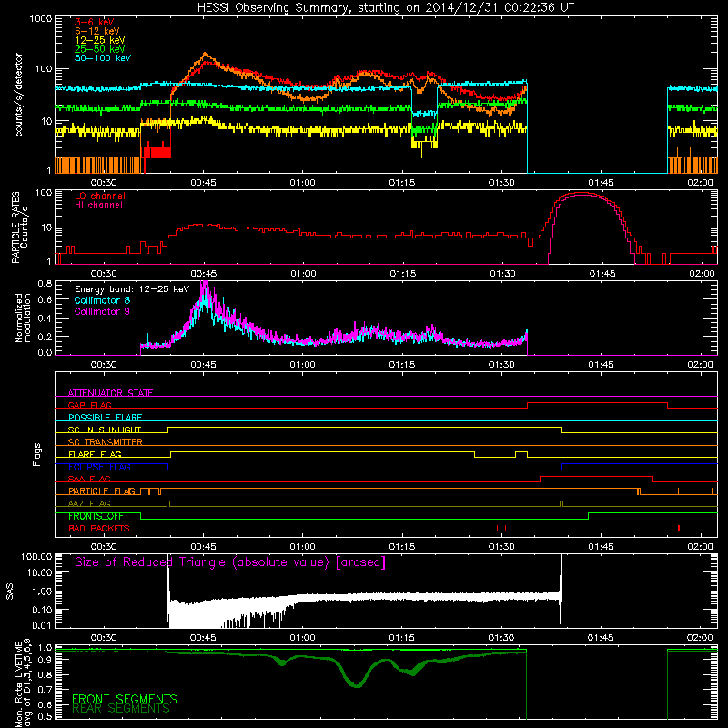Click the HI channel legend entry

[99, 206]
